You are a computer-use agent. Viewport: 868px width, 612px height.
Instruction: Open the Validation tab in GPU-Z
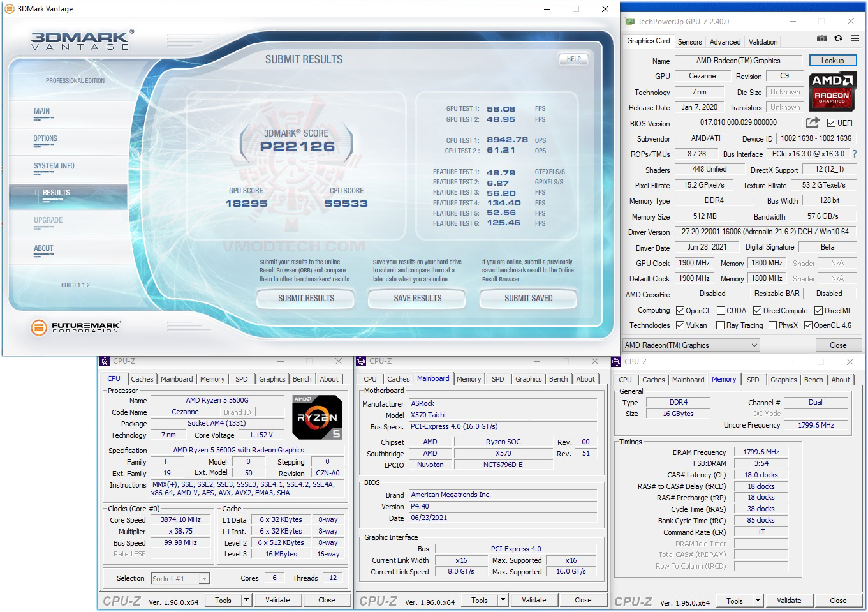[763, 42]
